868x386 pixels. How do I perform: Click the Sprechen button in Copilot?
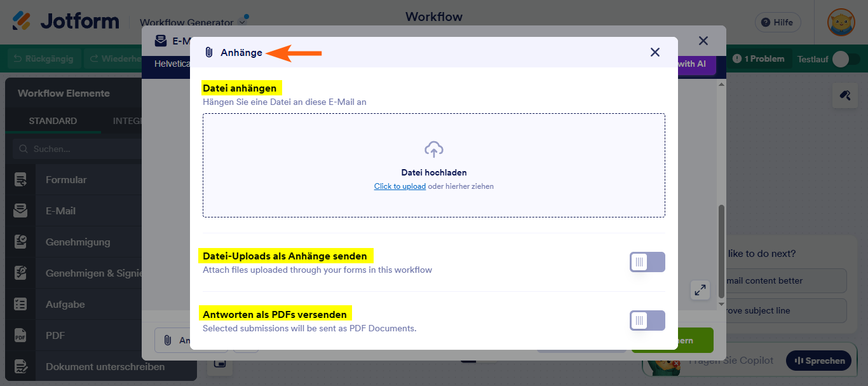tap(818, 361)
